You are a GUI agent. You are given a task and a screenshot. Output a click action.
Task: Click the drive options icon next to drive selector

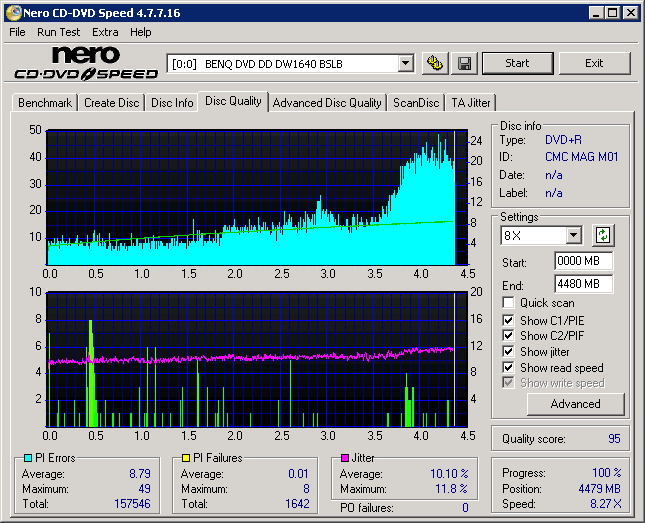435,63
